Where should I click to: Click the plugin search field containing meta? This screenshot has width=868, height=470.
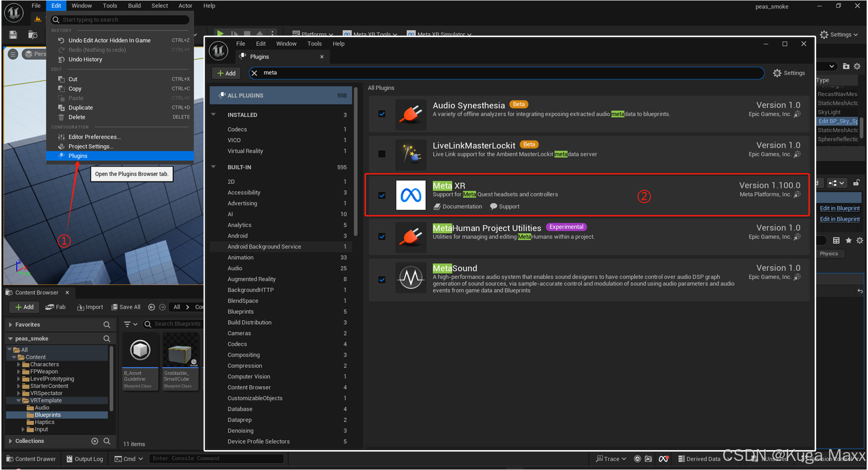tap(506, 73)
